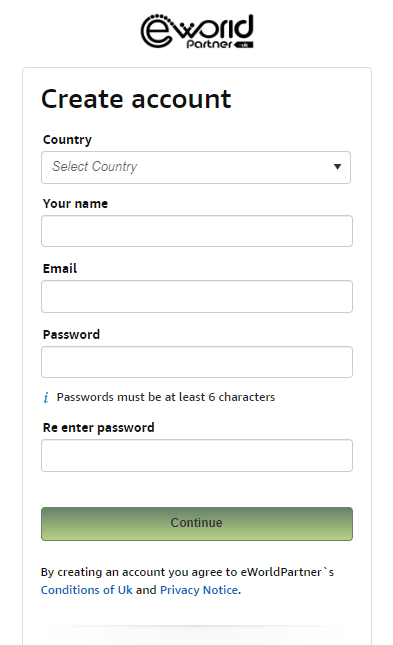This screenshot has height=645, width=393.
Task: Click the Email field label
Action: pos(60,269)
